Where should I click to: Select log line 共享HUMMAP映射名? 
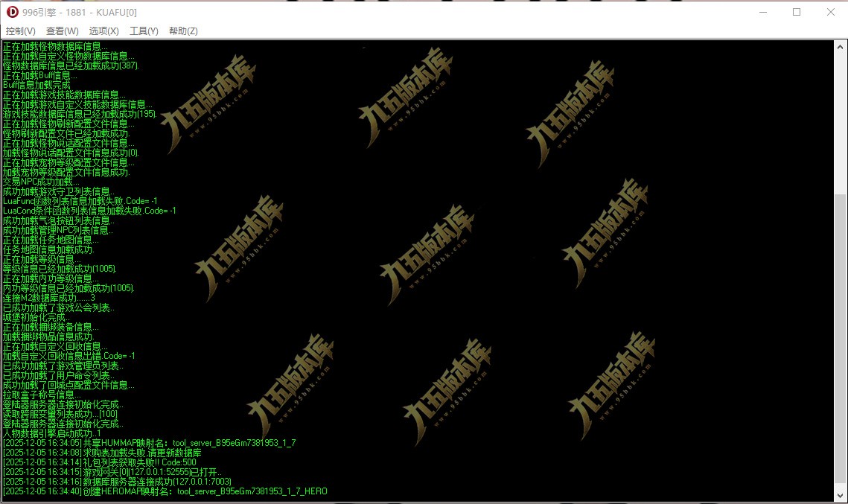[x=149, y=443]
